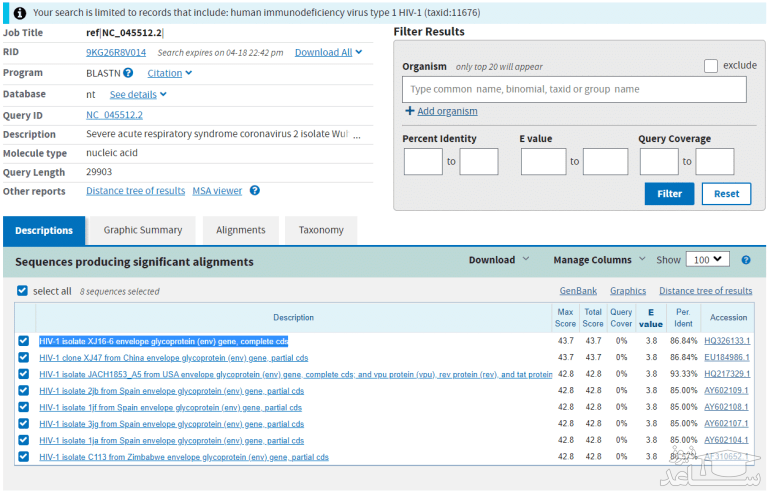This screenshot has height=493, width=768.
Task: Click the plus icon to add organism
Action: tap(410, 111)
